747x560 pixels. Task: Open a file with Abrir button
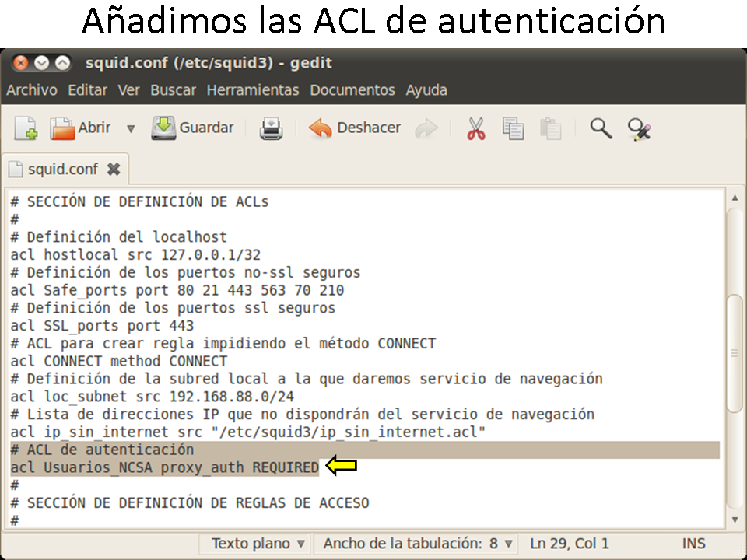point(81,128)
